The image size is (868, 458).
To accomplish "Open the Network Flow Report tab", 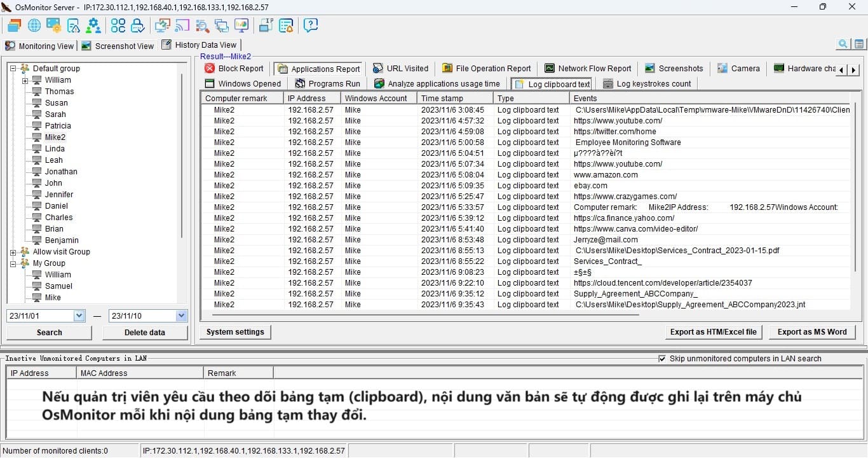I will pyautogui.click(x=588, y=69).
